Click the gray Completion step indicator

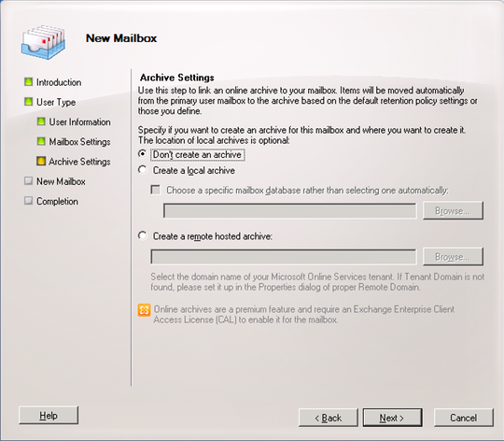click(28, 201)
